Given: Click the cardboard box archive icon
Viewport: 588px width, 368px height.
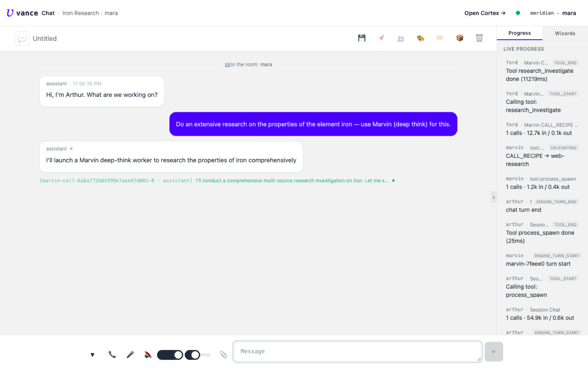Looking at the screenshot, I should pyautogui.click(x=460, y=38).
